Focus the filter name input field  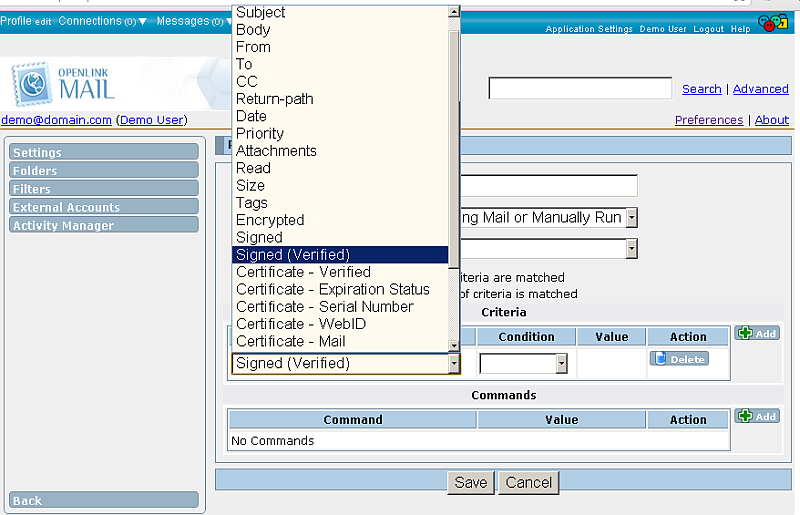point(549,186)
